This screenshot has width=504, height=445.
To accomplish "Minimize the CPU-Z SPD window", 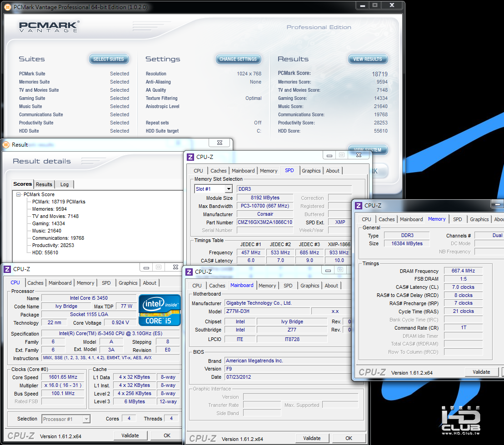I will click(x=329, y=155).
